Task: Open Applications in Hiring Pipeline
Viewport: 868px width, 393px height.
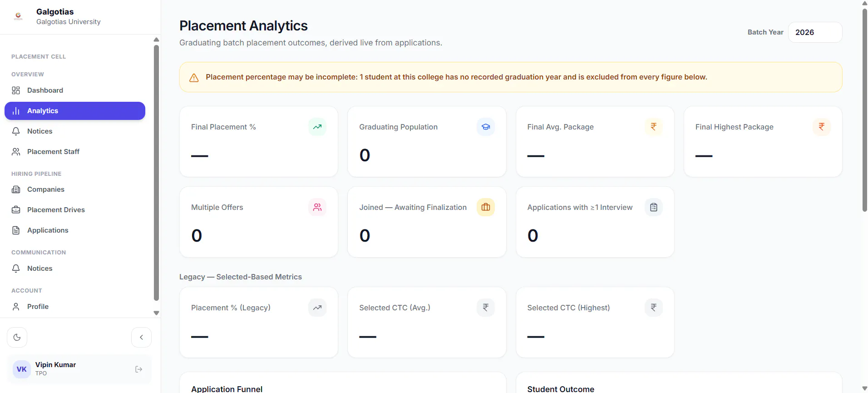Action: [75, 230]
